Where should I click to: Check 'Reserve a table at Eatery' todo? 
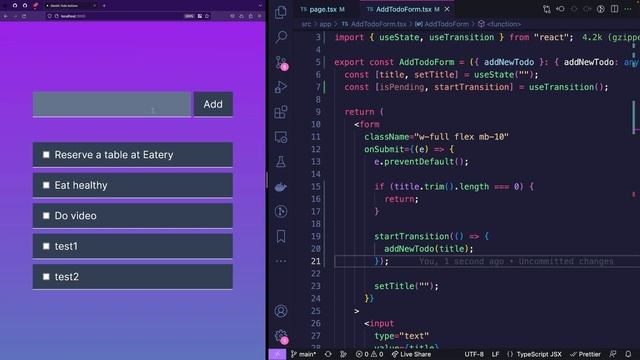click(46, 155)
